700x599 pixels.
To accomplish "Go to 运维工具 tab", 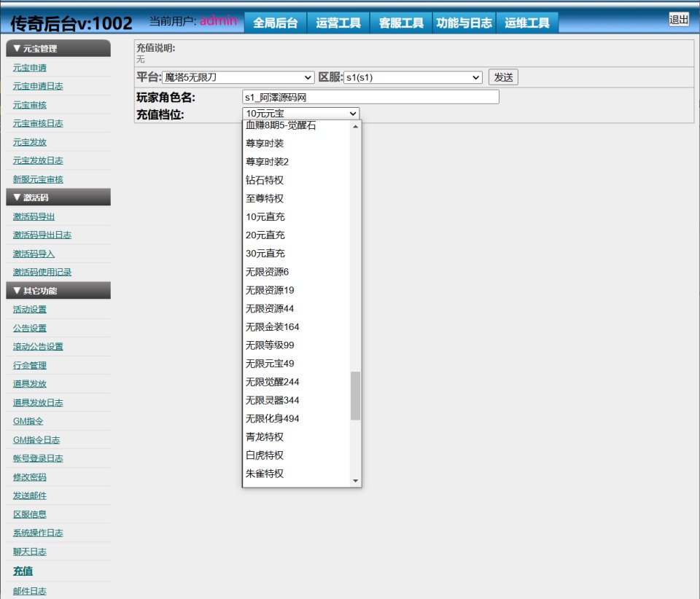I will [527, 23].
